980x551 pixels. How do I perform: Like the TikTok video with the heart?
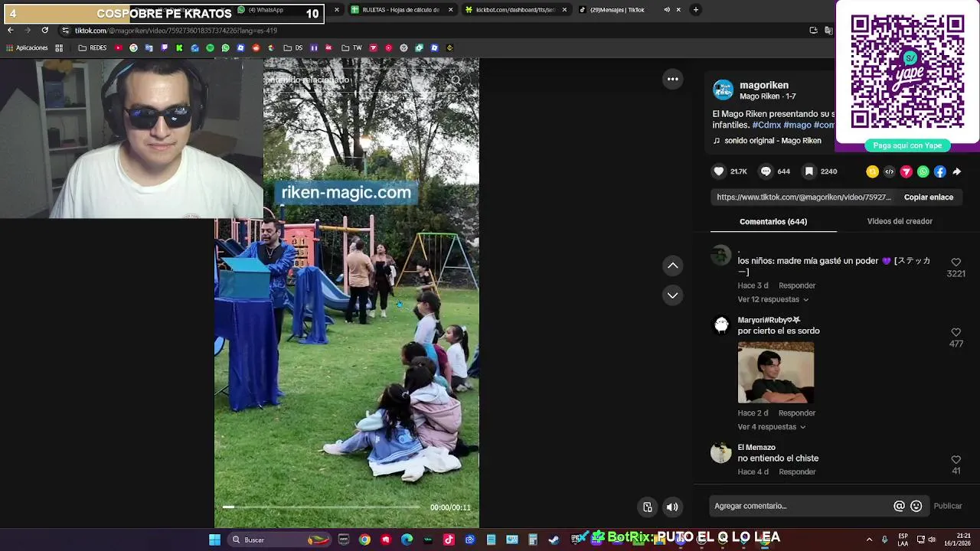pos(718,171)
